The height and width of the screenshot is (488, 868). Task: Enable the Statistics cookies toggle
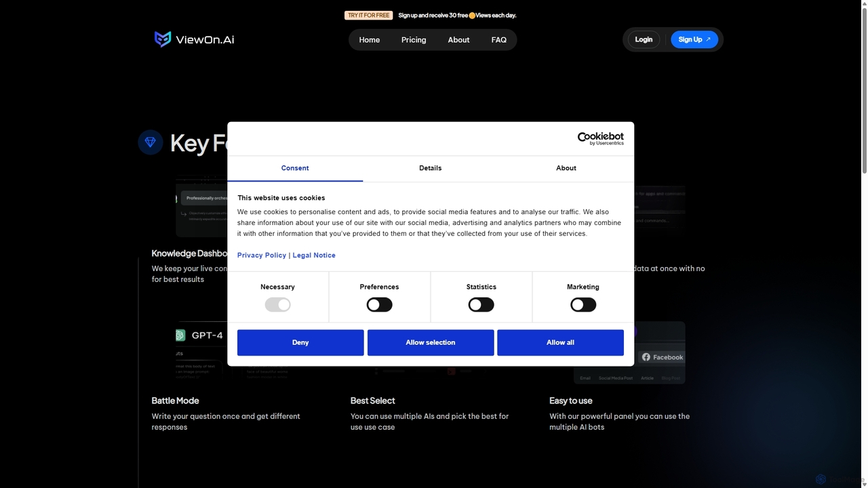[x=481, y=305]
